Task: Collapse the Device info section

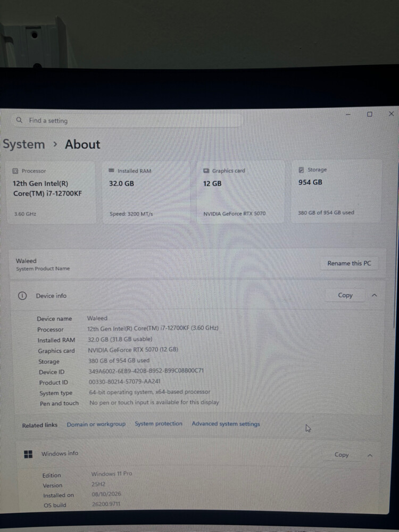Action: click(x=374, y=295)
